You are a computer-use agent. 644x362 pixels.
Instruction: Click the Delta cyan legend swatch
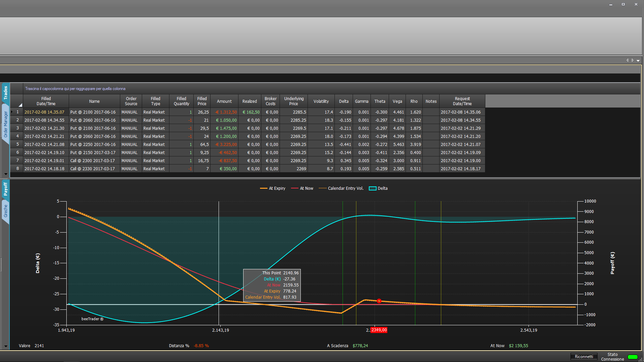coord(373,188)
